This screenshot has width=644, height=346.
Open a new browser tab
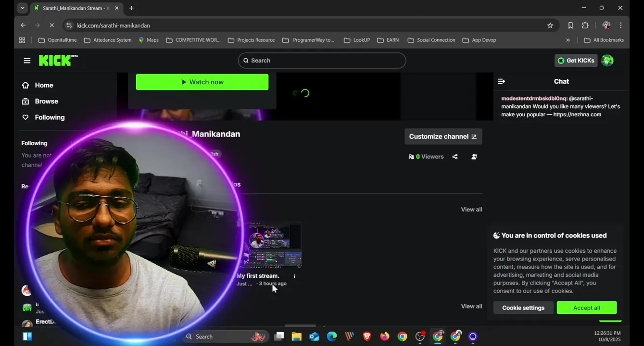pos(131,8)
